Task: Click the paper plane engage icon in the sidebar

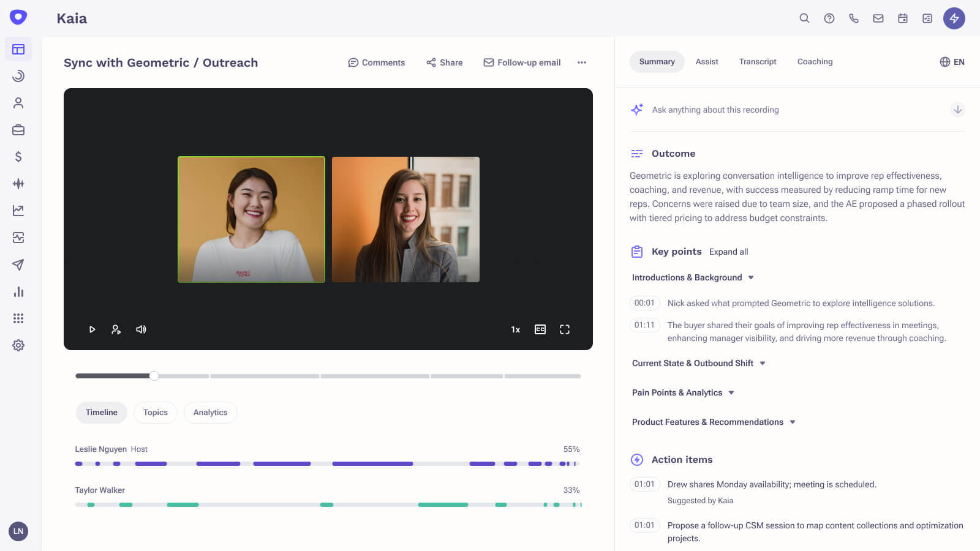Action: (x=18, y=264)
